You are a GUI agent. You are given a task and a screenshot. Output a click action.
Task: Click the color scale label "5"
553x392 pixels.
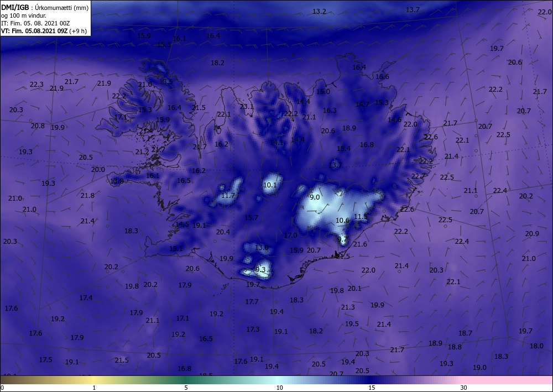click(x=186, y=388)
